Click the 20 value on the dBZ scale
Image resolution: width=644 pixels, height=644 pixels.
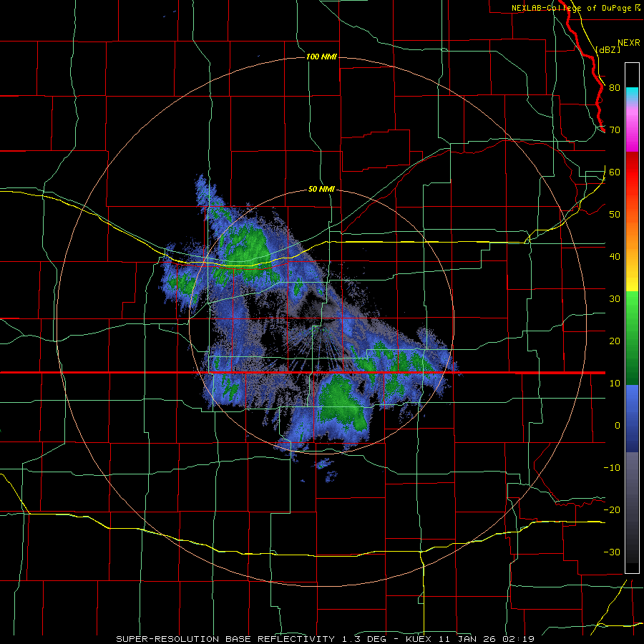(615, 341)
